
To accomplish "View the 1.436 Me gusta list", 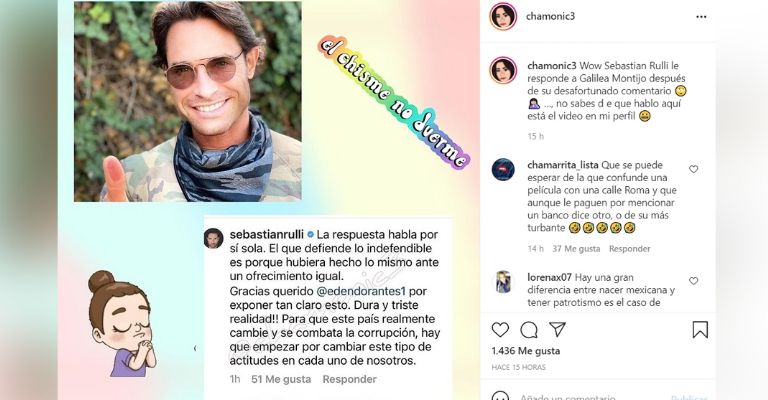I will click(x=526, y=351).
